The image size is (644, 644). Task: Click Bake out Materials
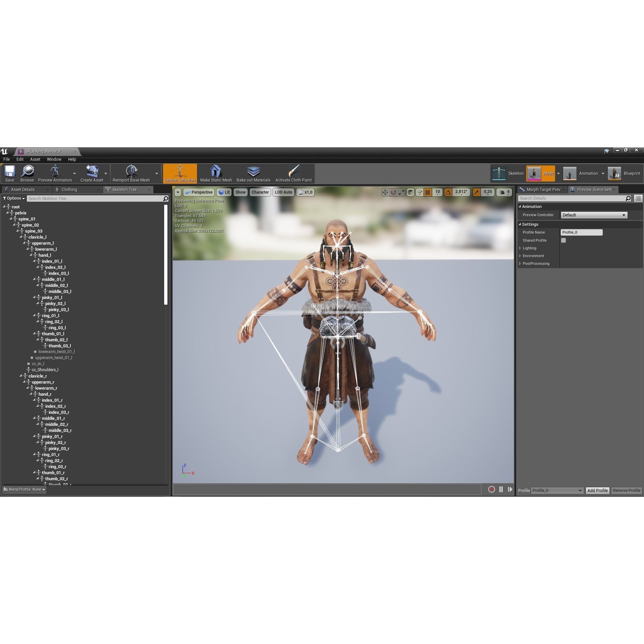253,173
